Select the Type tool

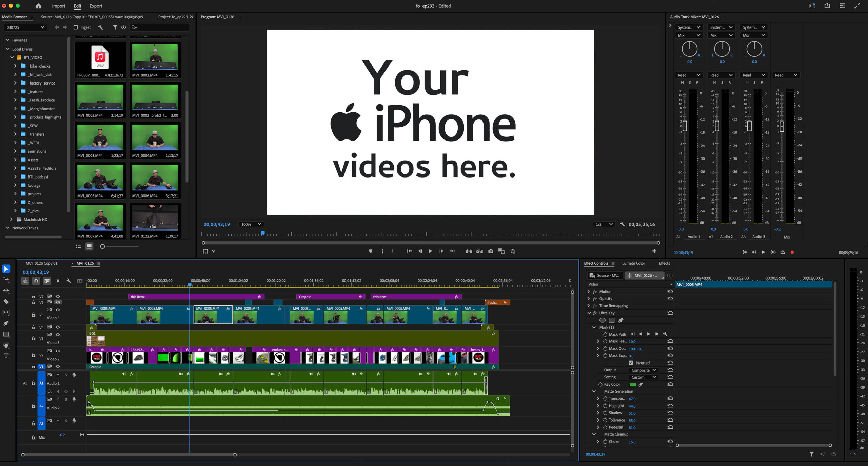(6, 356)
